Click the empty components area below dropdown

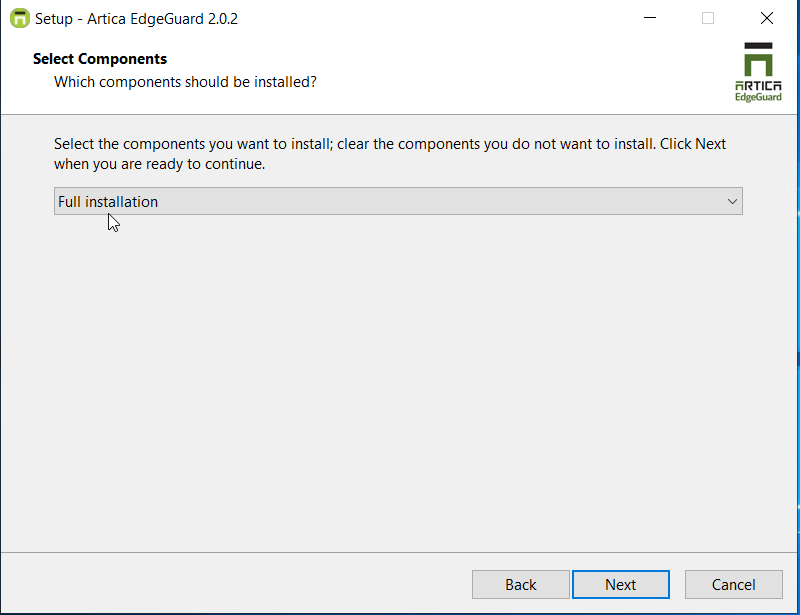pos(398,383)
